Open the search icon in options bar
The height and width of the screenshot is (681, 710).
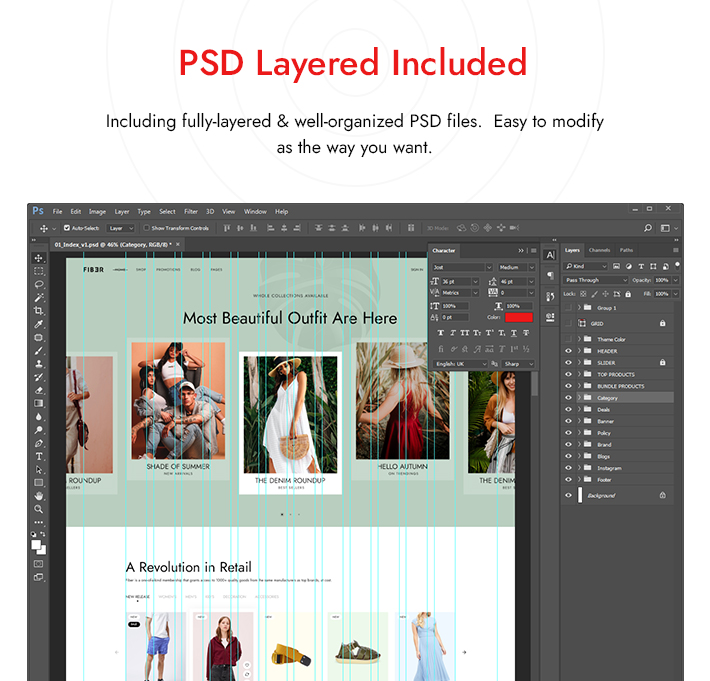[x=648, y=228]
